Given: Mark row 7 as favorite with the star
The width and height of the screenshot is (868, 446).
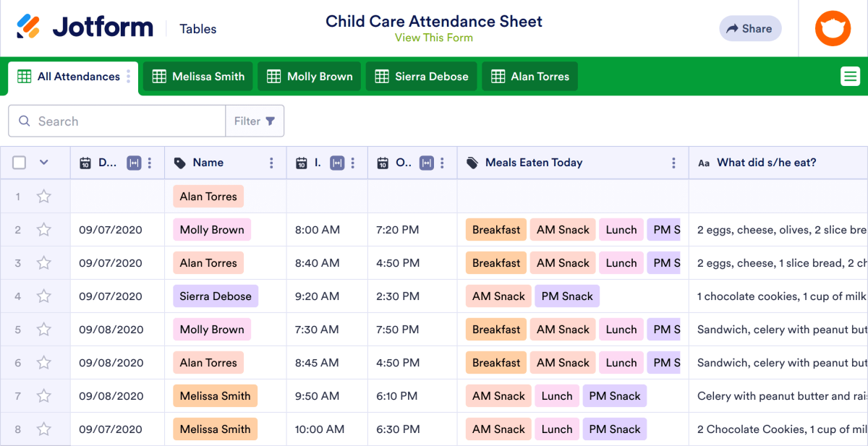Looking at the screenshot, I should click(x=43, y=395).
